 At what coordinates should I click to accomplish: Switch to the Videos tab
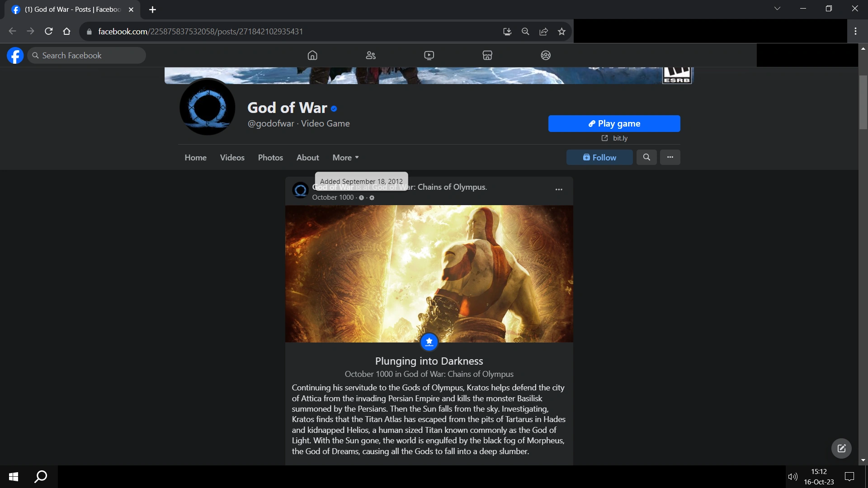click(x=232, y=158)
